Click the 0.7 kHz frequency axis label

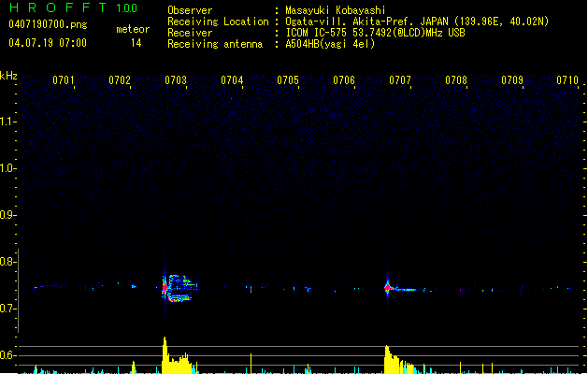coord(7,309)
